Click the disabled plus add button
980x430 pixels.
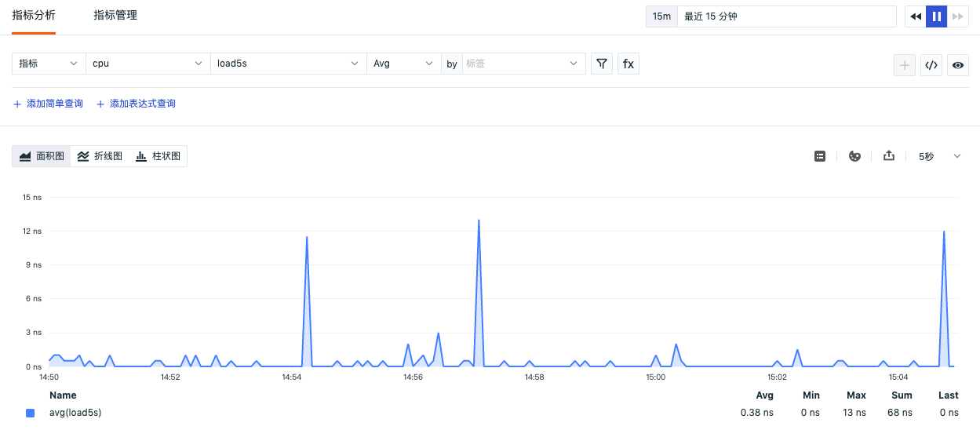pos(905,65)
